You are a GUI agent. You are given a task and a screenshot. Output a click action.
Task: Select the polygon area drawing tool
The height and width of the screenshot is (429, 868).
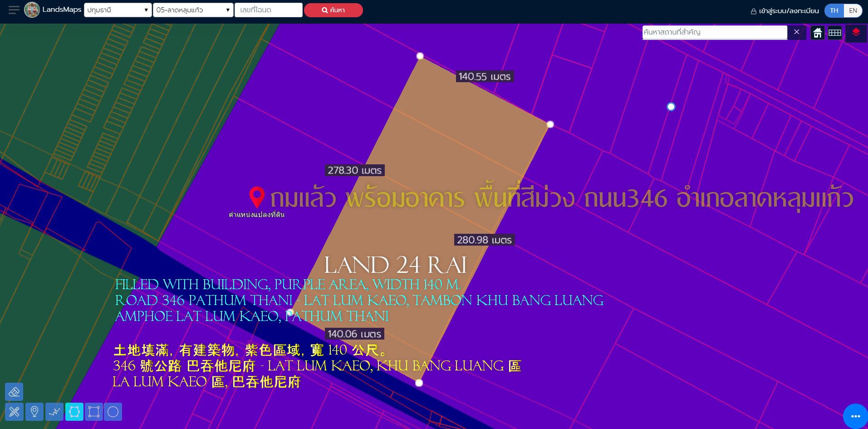point(74,412)
